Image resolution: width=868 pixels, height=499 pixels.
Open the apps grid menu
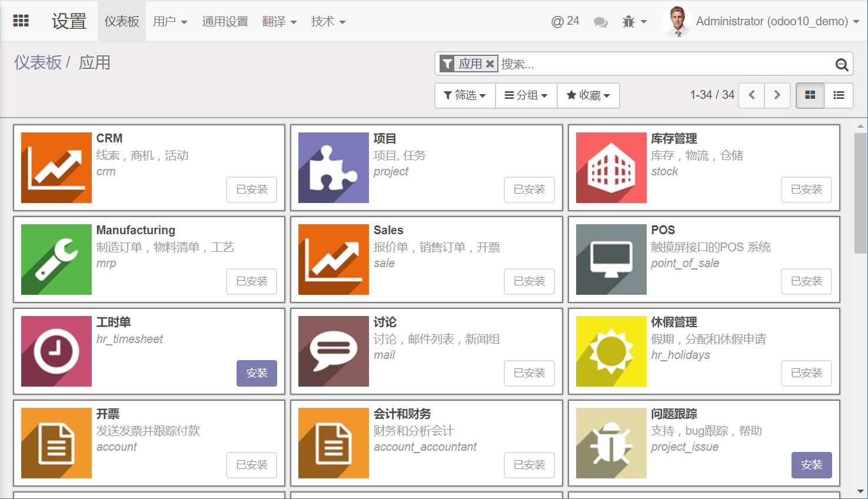21,21
